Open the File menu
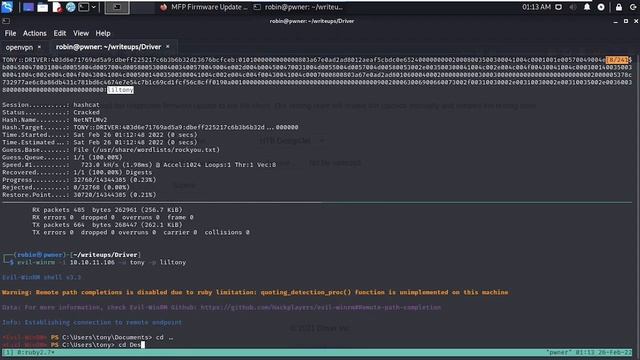The image size is (640, 360). click(10, 33)
